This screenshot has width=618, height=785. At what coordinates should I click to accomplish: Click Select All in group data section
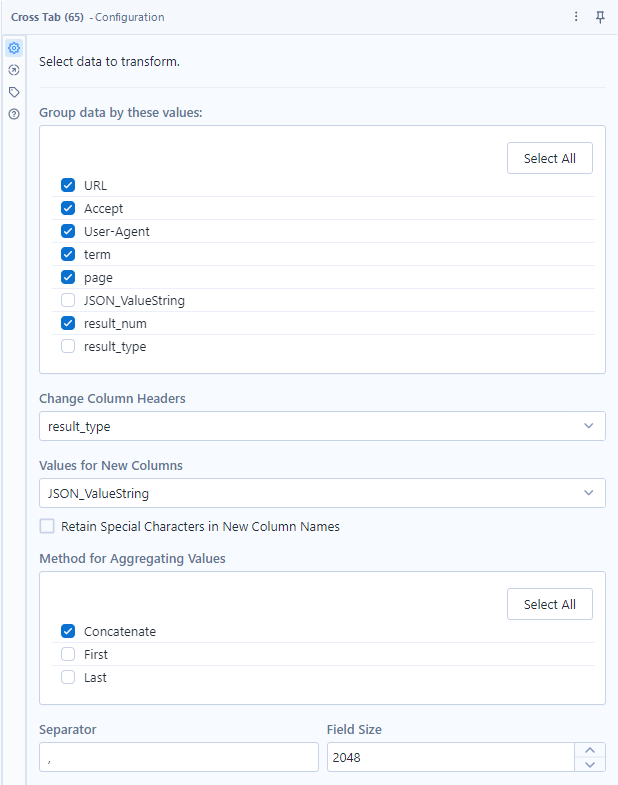[549, 158]
